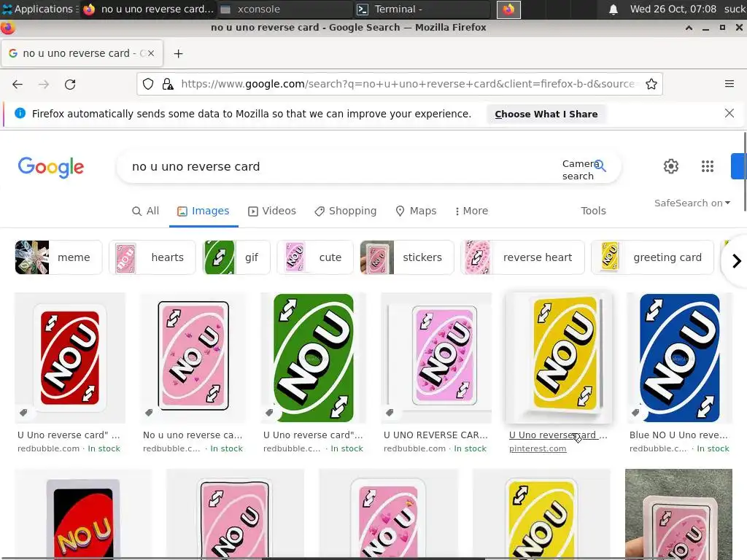This screenshot has height=560, width=747.
Task: Click Choose What I Share button
Action: (546, 114)
